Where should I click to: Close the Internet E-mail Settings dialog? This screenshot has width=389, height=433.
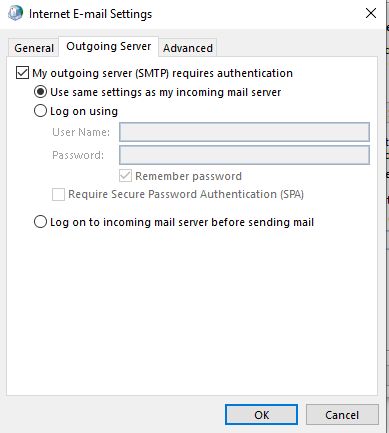[371, 13]
